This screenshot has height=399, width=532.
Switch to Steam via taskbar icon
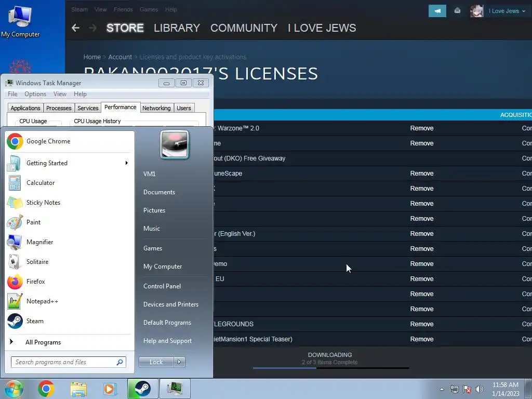[x=143, y=389]
